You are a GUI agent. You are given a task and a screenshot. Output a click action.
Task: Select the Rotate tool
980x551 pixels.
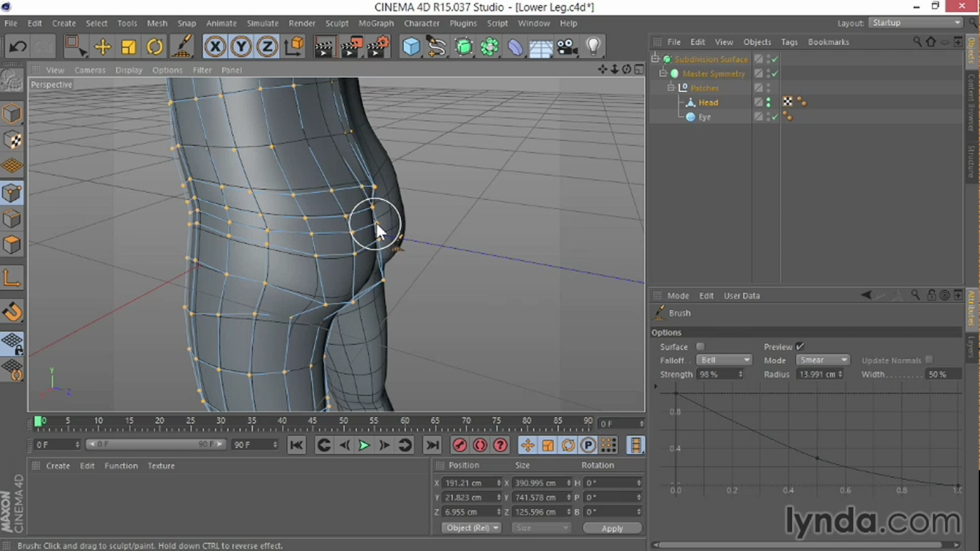point(155,47)
